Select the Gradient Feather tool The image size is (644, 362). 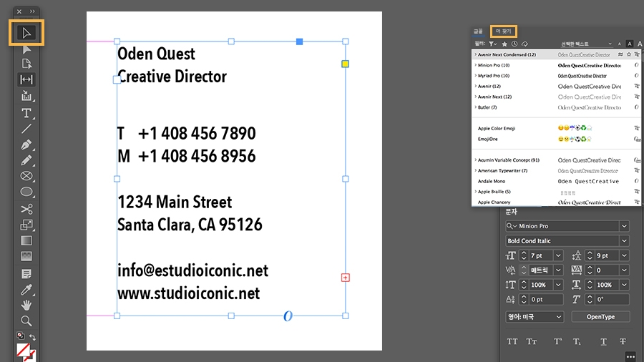(26, 256)
